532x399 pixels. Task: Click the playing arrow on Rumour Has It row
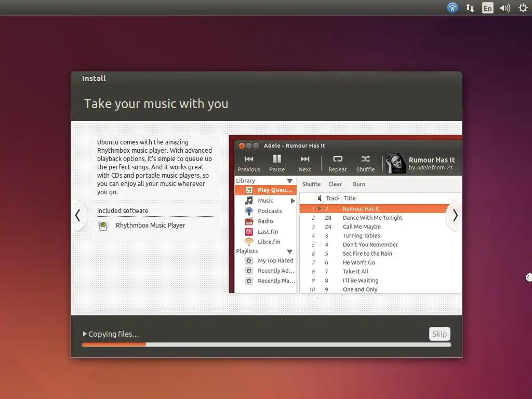[320, 209]
